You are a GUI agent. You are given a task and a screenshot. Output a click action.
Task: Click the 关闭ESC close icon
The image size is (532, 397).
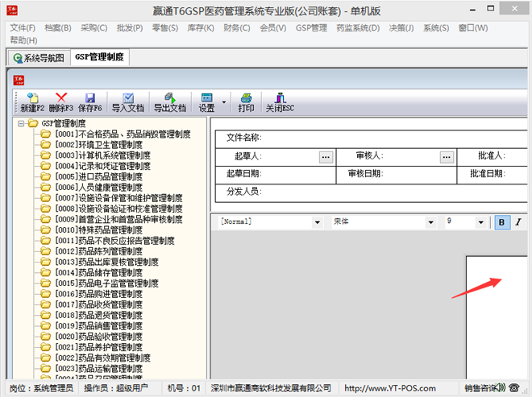(280, 97)
